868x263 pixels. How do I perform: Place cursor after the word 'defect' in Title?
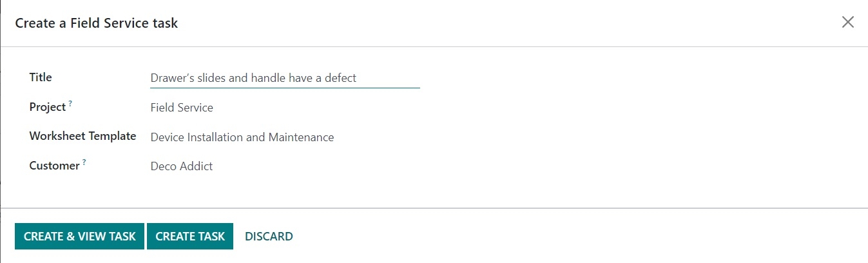[358, 78]
